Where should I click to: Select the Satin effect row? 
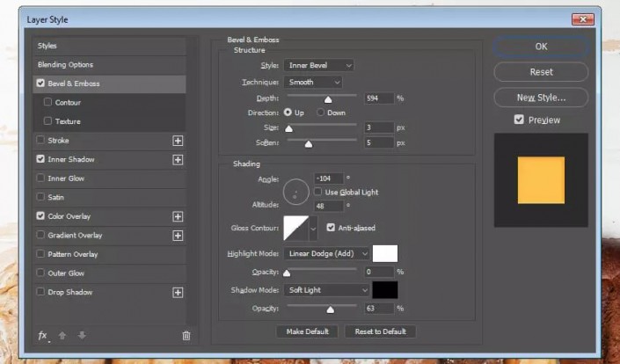(110, 197)
